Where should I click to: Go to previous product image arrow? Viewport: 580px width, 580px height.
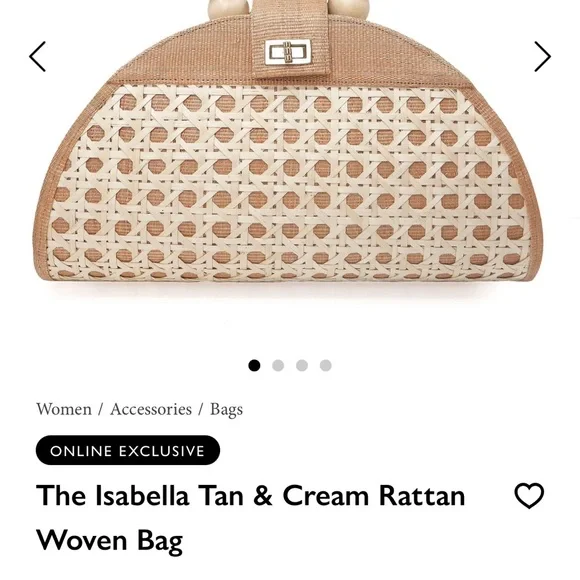point(37,56)
